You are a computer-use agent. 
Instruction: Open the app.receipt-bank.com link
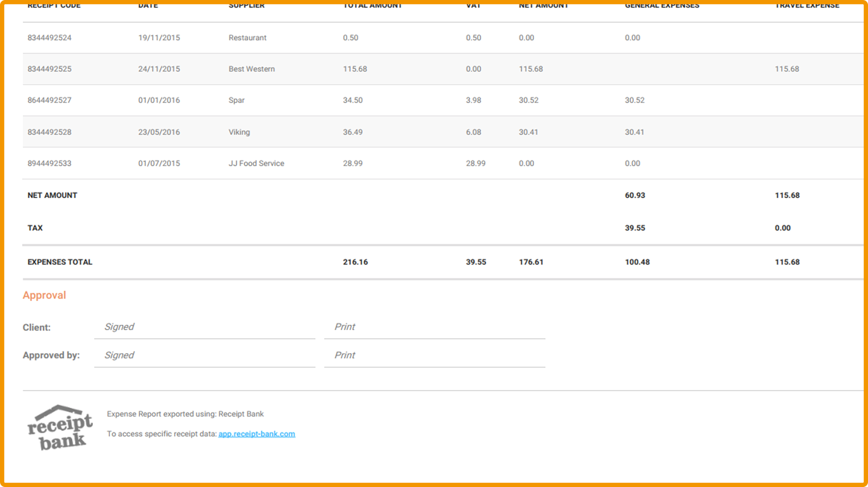pyautogui.click(x=256, y=434)
